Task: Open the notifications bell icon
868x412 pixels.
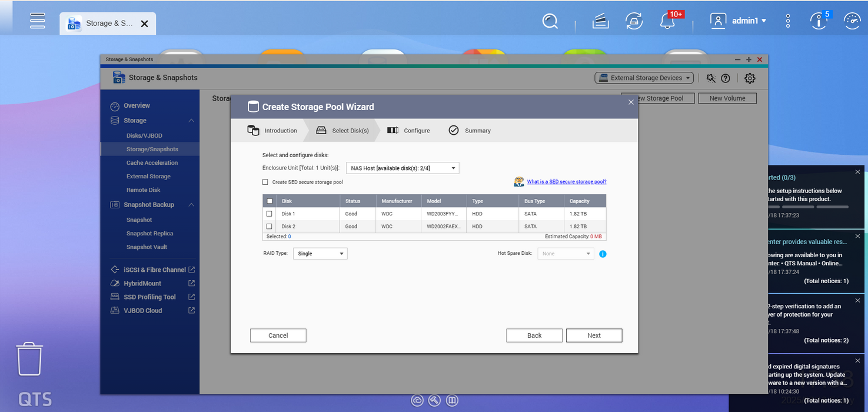Action: 667,22
